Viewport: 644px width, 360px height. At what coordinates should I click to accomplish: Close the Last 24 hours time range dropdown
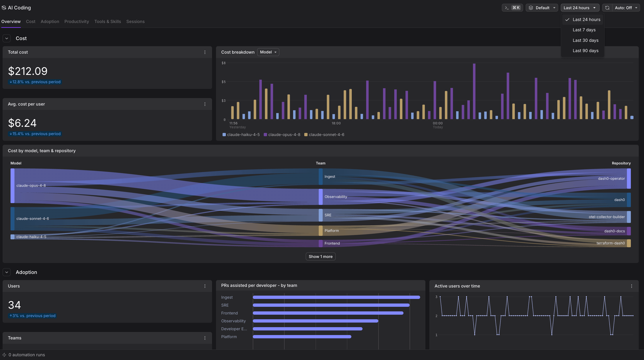[x=580, y=8]
